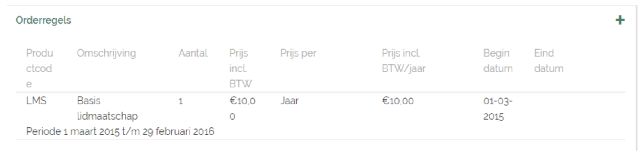Image resolution: width=644 pixels, height=155 pixels.
Task: Select the Aantal column header
Action: click(x=193, y=53)
